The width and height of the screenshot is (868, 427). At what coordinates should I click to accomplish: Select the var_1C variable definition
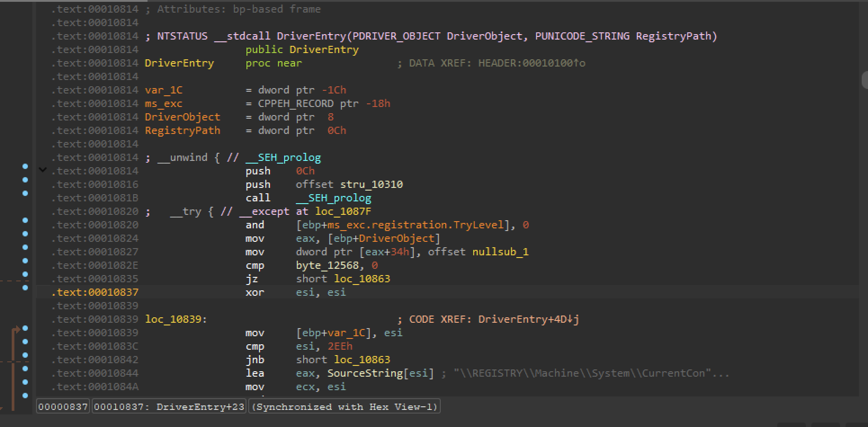coord(164,90)
